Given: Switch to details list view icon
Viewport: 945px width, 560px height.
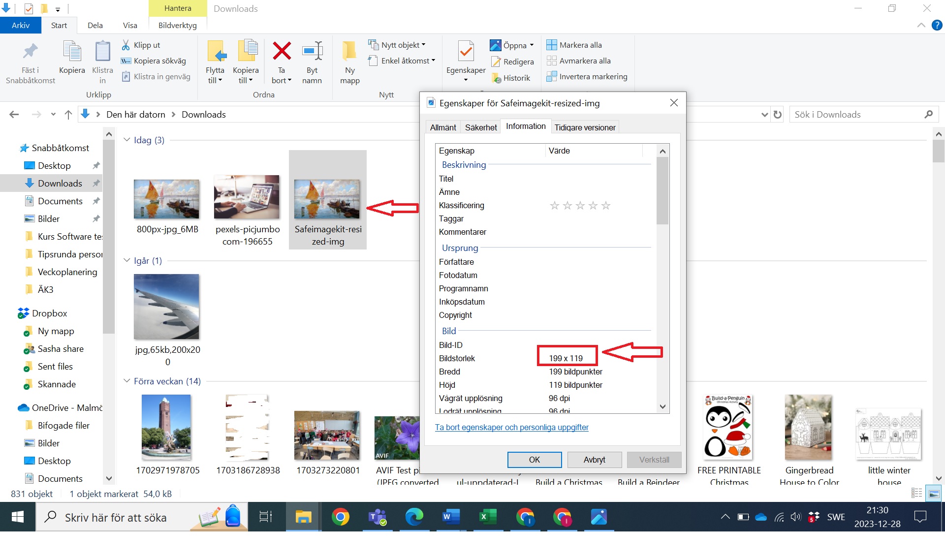Looking at the screenshot, I should (x=916, y=493).
